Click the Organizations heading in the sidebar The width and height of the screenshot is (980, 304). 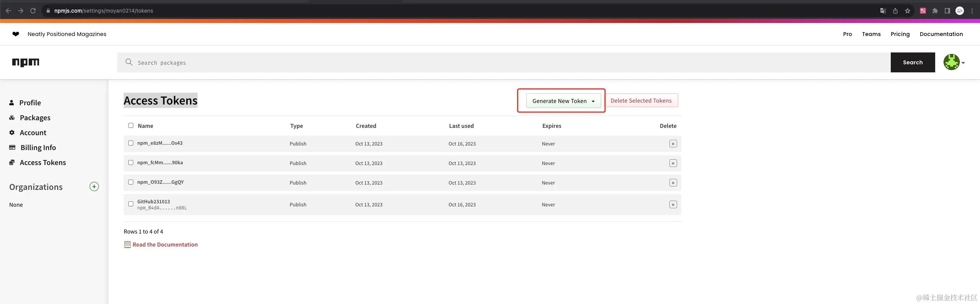pyautogui.click(x=36, y=187)
